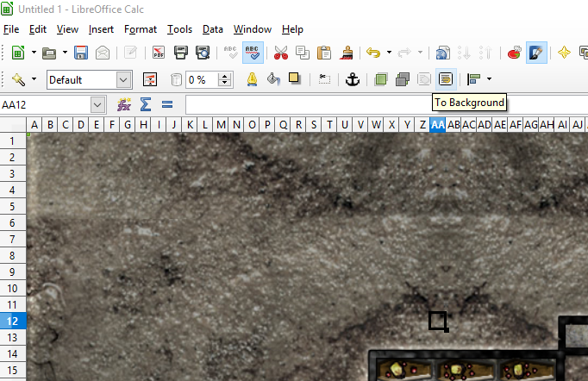Open the View menu
Screen dimensions: 588x381
67,29
